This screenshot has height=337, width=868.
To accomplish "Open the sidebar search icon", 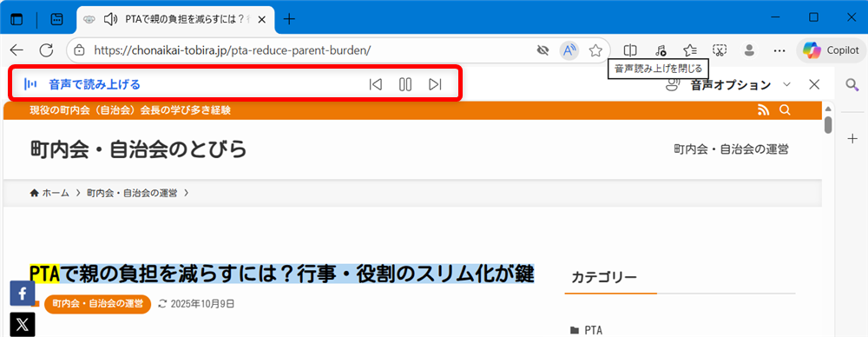I will (852, 85).
